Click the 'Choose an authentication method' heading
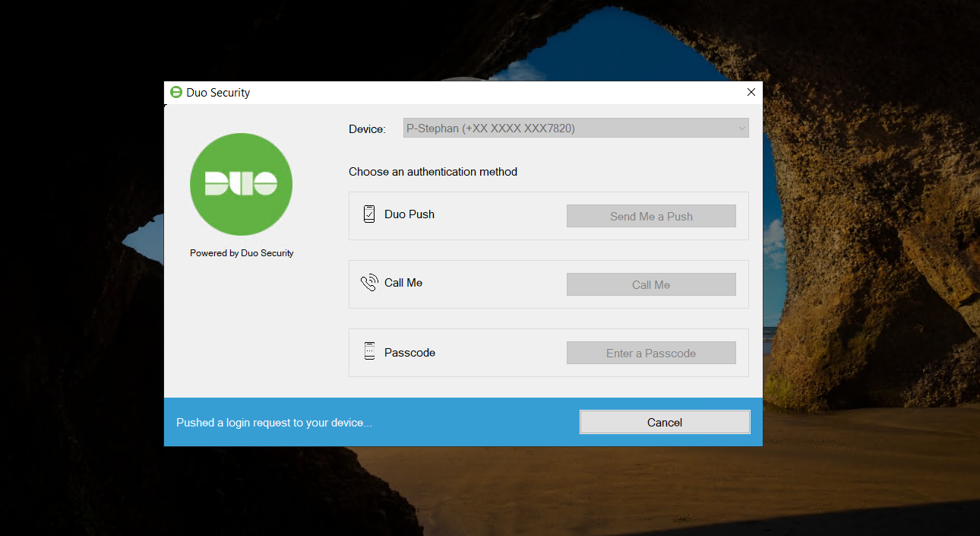 433,172
